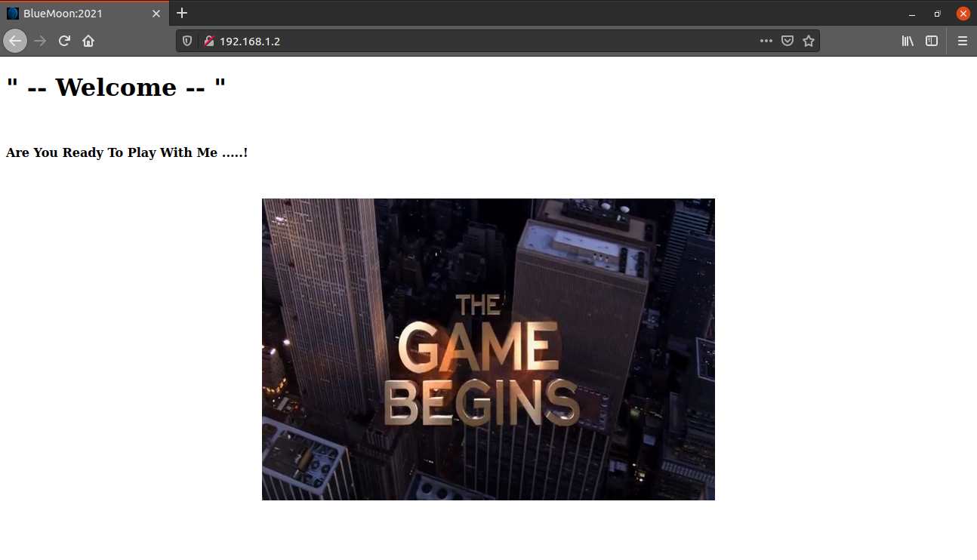Close the Firefox window

(x=963, y=14)
